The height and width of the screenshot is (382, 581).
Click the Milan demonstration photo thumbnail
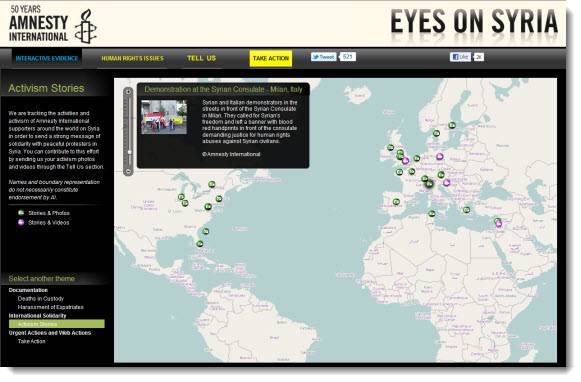coord(164,117)
